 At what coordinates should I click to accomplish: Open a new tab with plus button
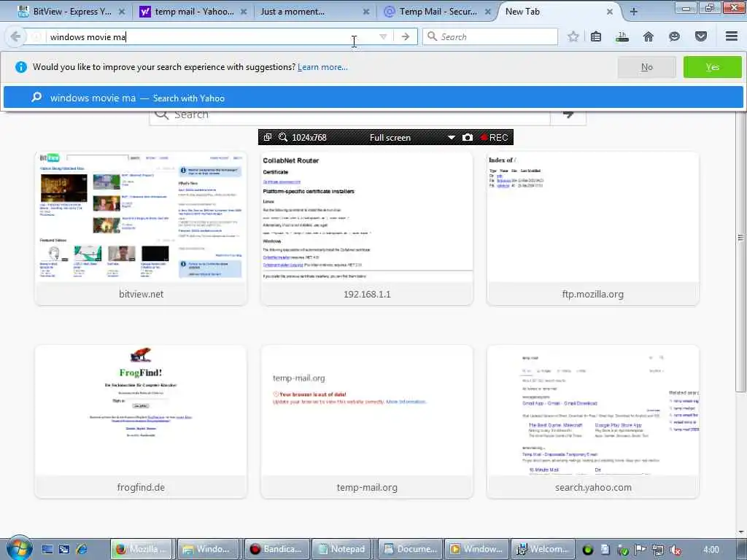point(634,12)
